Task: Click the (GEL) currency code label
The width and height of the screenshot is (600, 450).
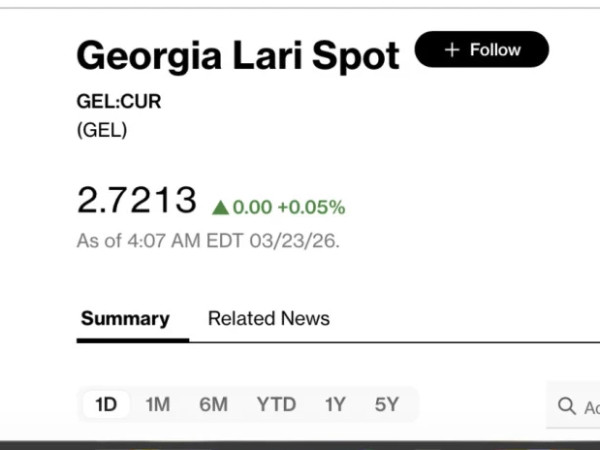Action: point(102,131)
